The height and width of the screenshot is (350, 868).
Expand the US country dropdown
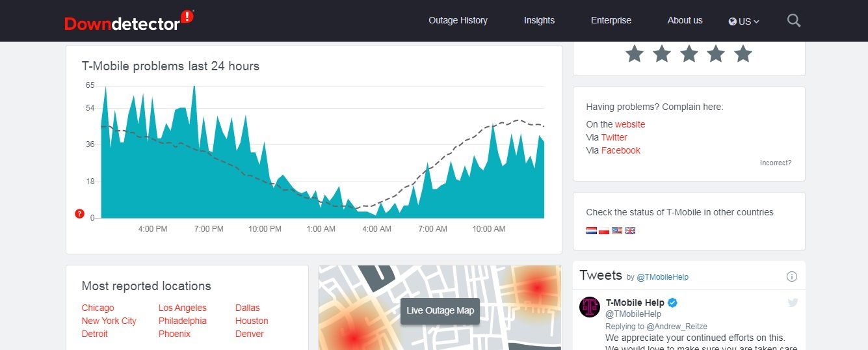744,21
